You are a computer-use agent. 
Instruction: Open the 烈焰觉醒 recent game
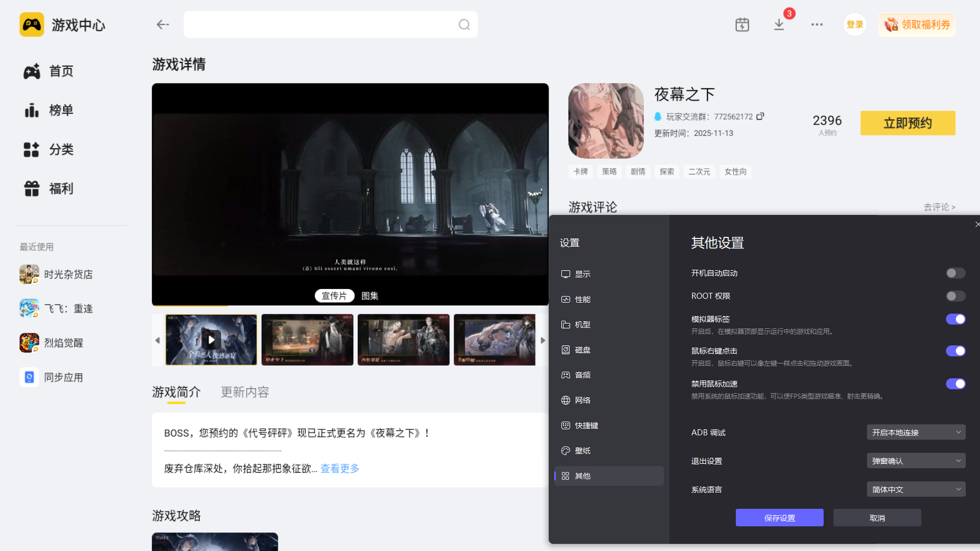point(65,342)
